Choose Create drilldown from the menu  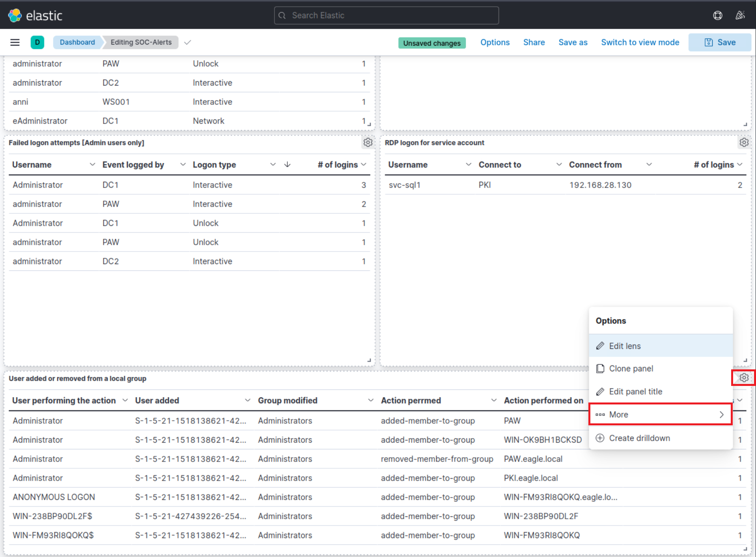(x=639, y=438)
